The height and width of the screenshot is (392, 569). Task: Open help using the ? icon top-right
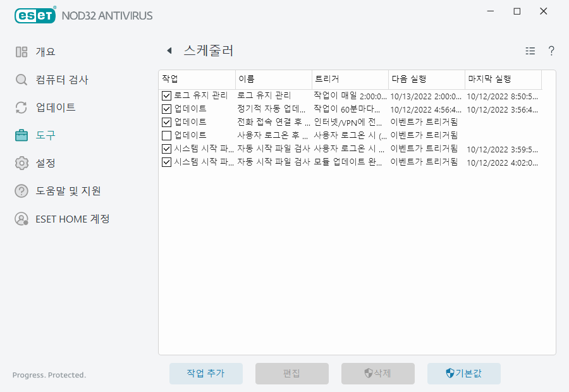[x=551, y=51]
